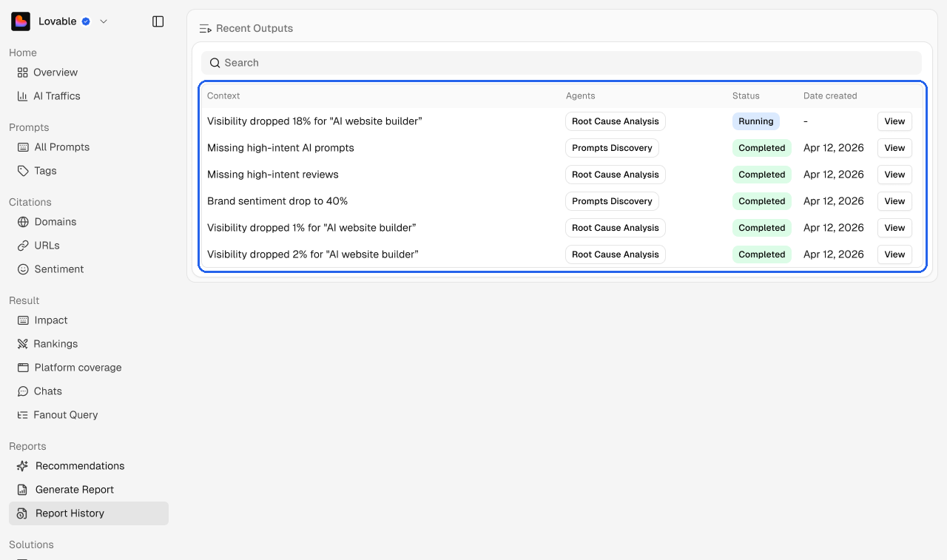Click Prompts Discovery tag in Missing AI prompts row
Viewport: 947px width, 560px height.
pos(612,148)
